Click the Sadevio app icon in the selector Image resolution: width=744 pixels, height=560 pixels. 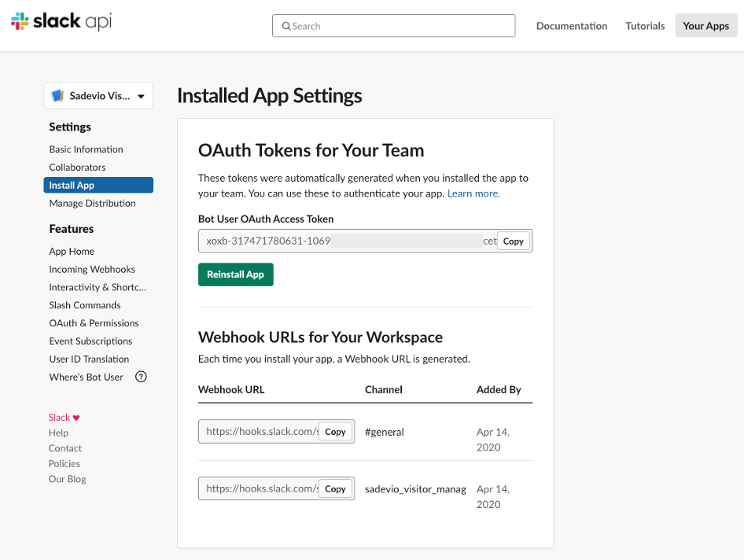[x=57, y=96]
